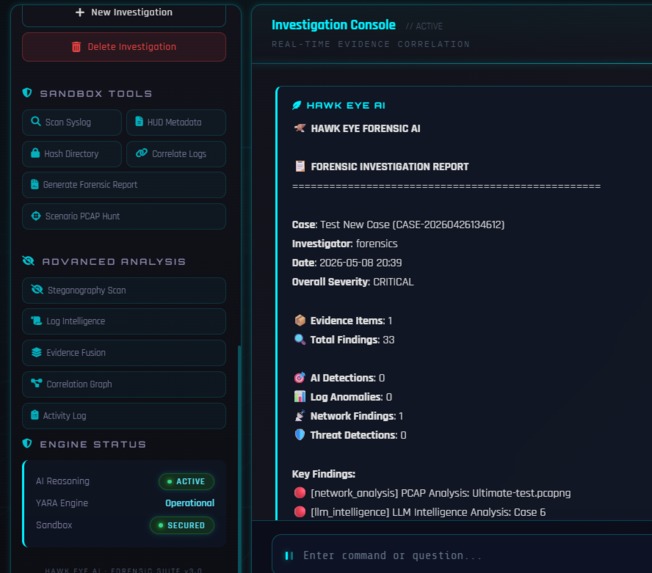The width and height of the screenshot is (652, 573).
Task: Click the crosshair icon on Scenario PCAP Hunt
Action: coord(36,216)
